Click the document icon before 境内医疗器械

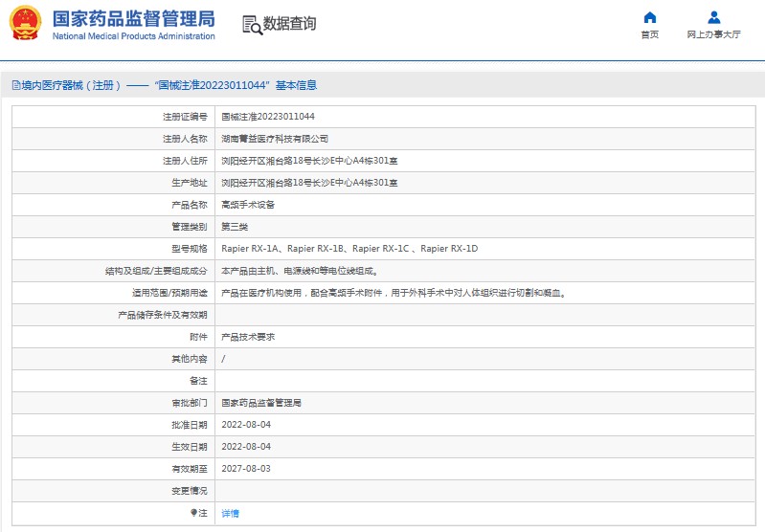[16, 86]
